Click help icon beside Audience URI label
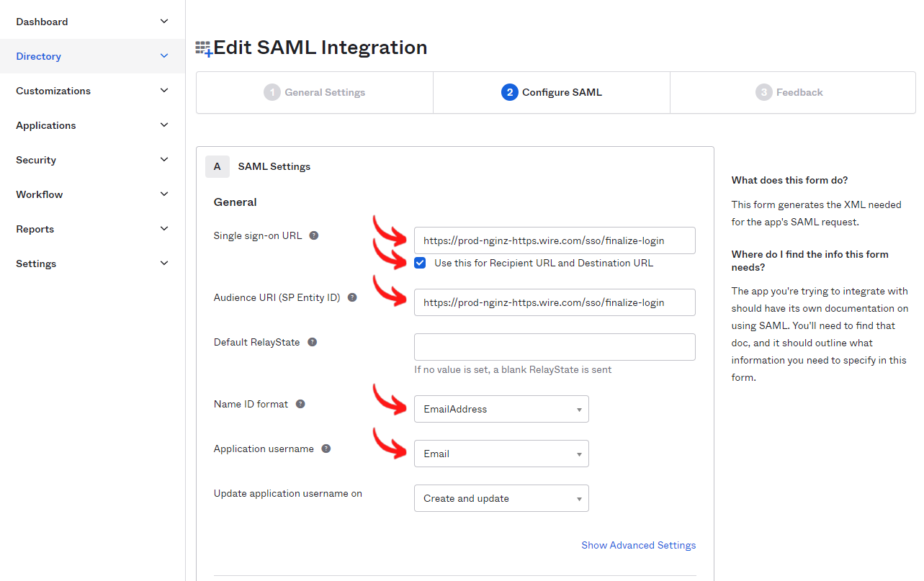924x581 pixels. click(x=352, y=297)
